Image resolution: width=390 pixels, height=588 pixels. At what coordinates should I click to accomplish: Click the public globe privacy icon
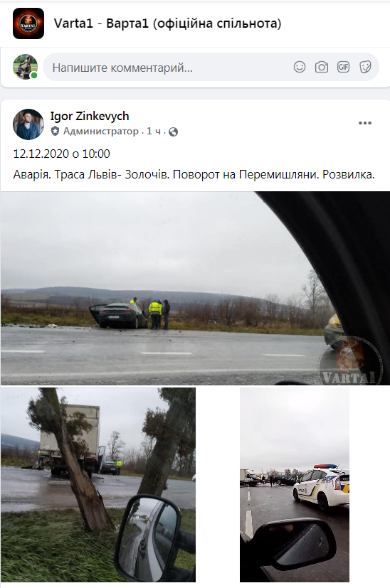coord(173,132)
